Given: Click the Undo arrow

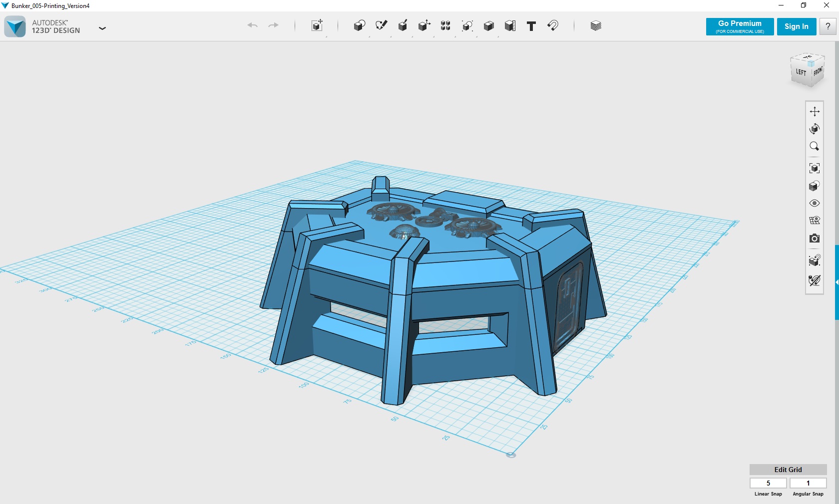Looking at the screenshot, I should [253, 25].
